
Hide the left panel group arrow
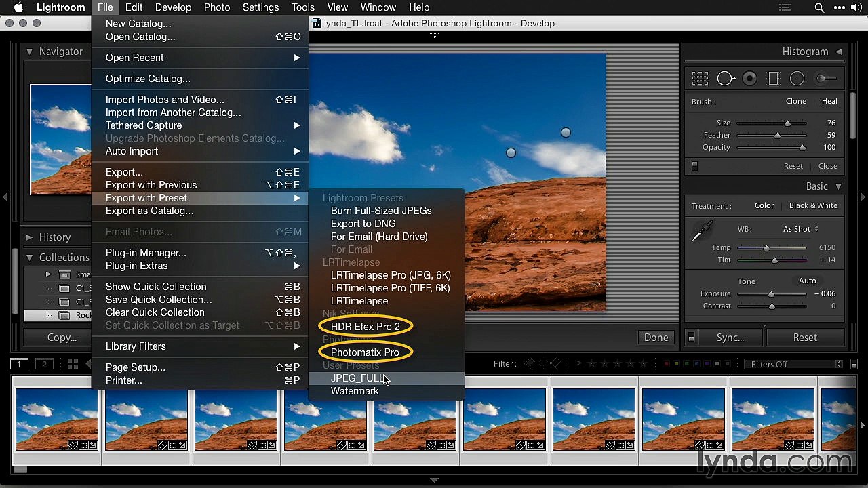(x=5, y=197)
